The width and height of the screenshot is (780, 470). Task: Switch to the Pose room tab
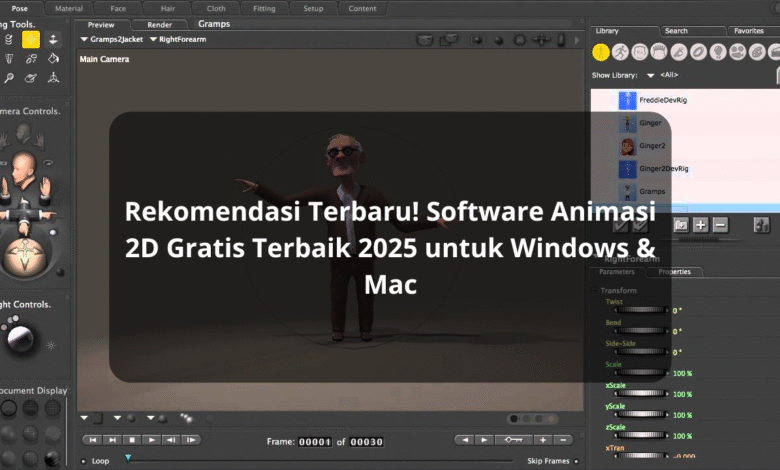click(x=20, y=8)
